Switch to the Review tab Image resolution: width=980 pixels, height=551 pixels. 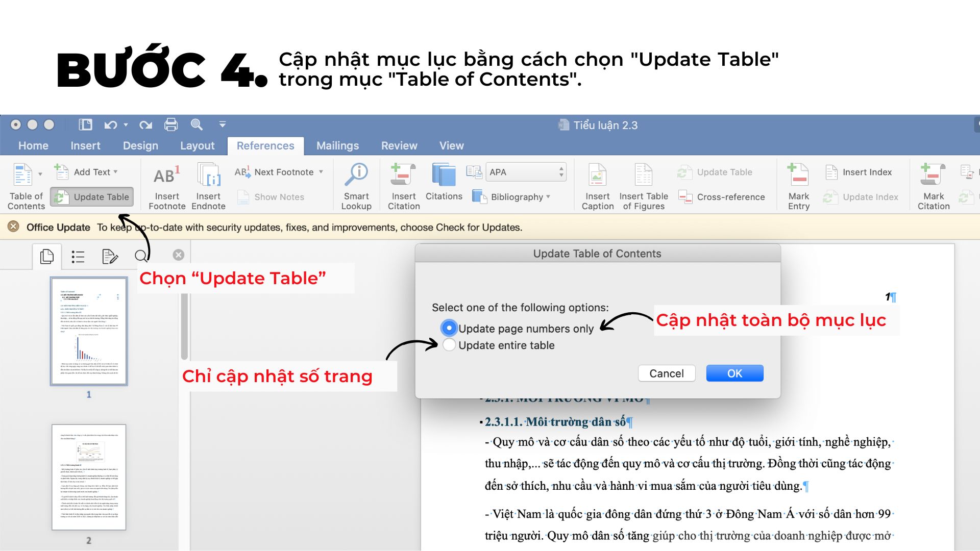click(399, 146)
